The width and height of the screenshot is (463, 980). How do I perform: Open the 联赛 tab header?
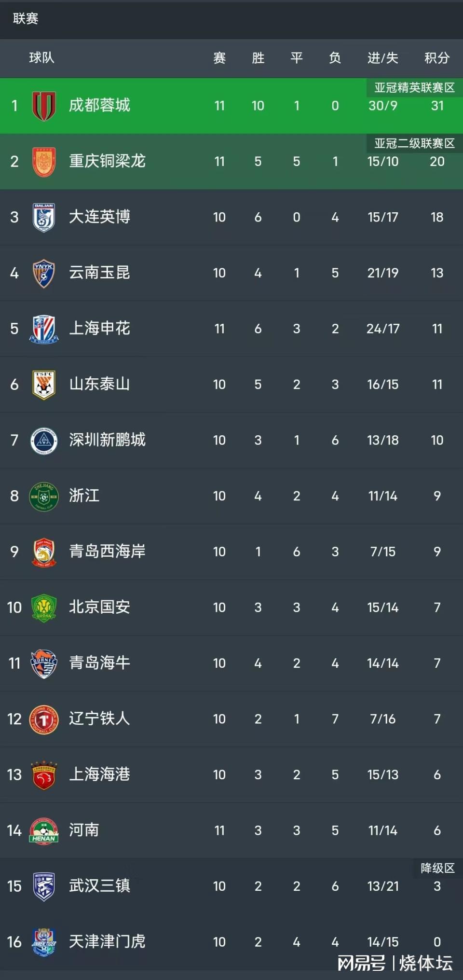(x=26, y=19)
